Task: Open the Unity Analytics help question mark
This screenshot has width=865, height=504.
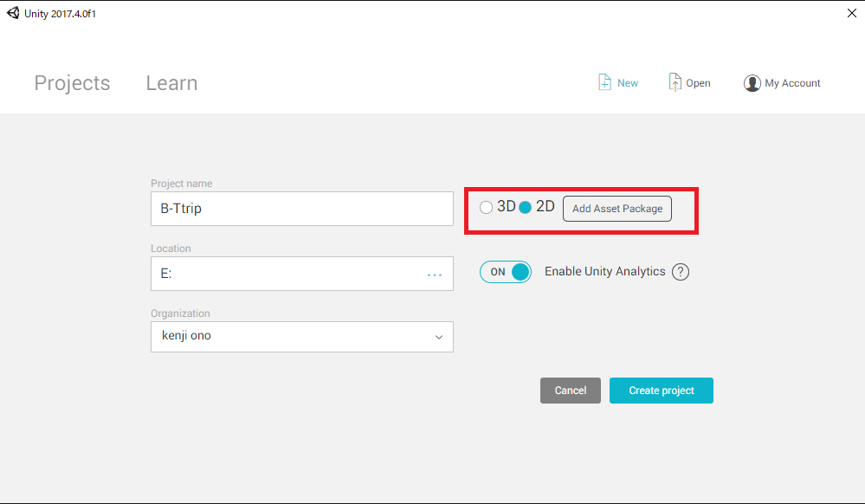Action: (681, 272)
